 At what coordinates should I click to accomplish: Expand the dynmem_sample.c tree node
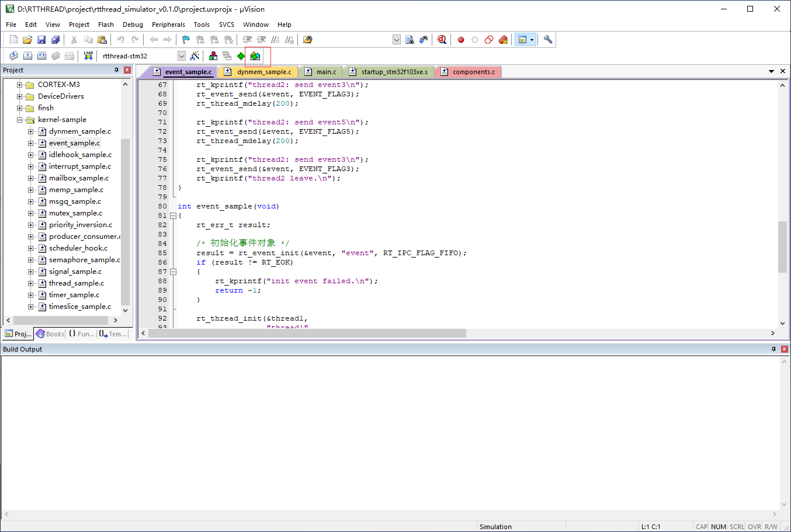[x=31, y=131]
